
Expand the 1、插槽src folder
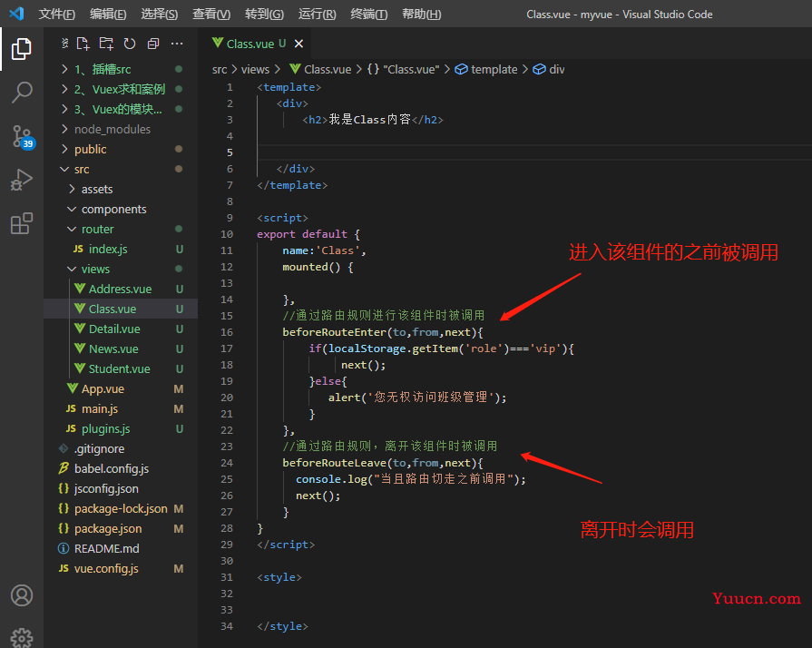tap(121, 69)
